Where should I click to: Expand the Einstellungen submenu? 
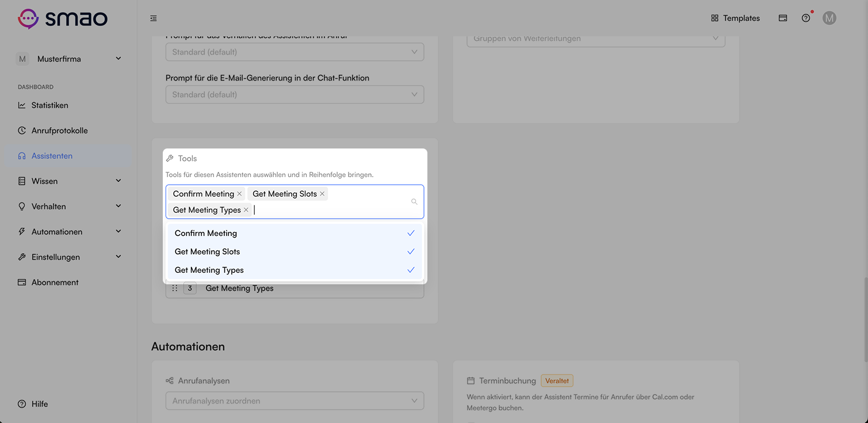pos(118,257)
